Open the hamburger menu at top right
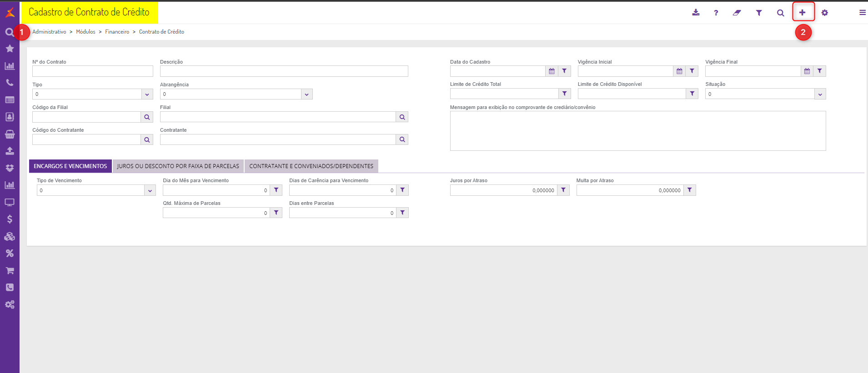Viewport: 868px width, 373px height. pos(862,13)
